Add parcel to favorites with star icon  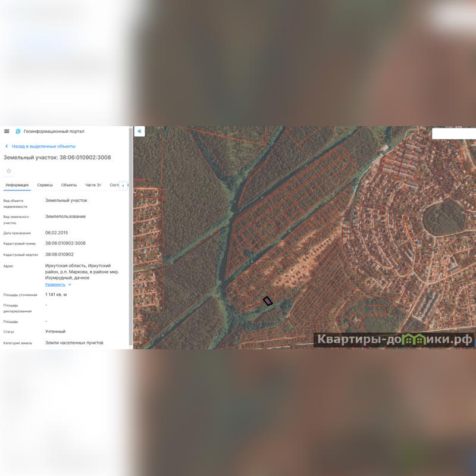click(x=9, y=171)
